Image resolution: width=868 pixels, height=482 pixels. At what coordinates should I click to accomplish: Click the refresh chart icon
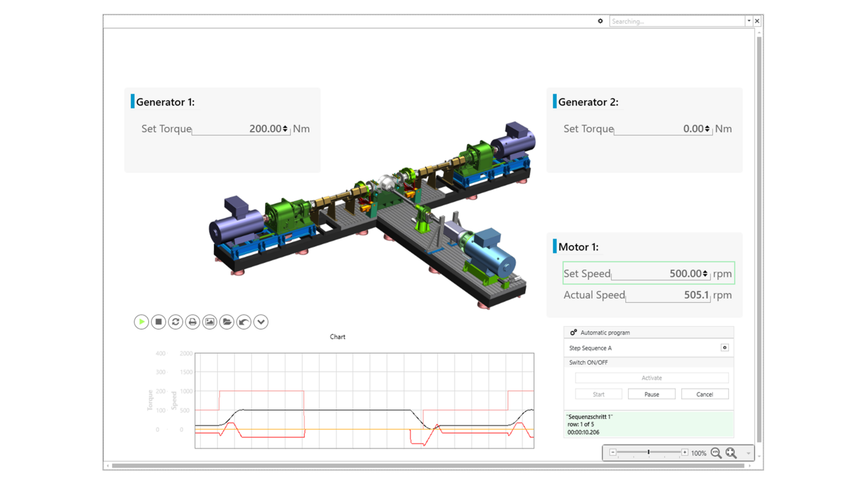pos(176,322)
